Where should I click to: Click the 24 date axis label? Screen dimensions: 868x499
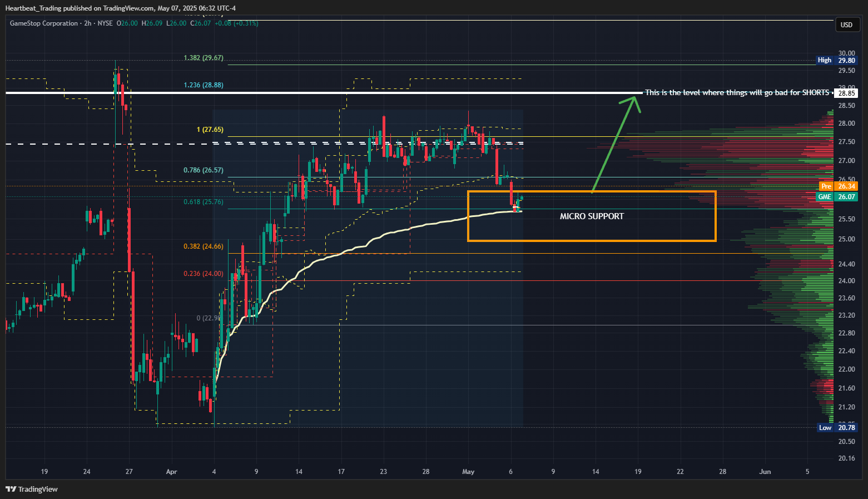tap(87, 472)
